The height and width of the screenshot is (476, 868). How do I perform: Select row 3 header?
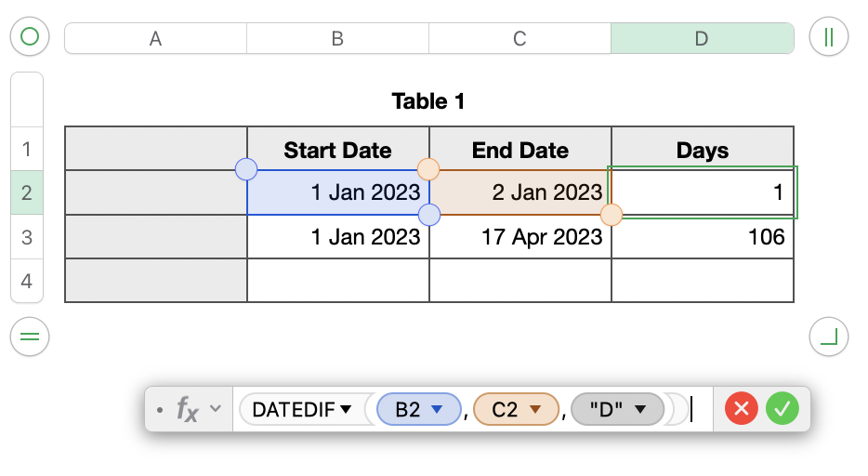pos(26,237)
